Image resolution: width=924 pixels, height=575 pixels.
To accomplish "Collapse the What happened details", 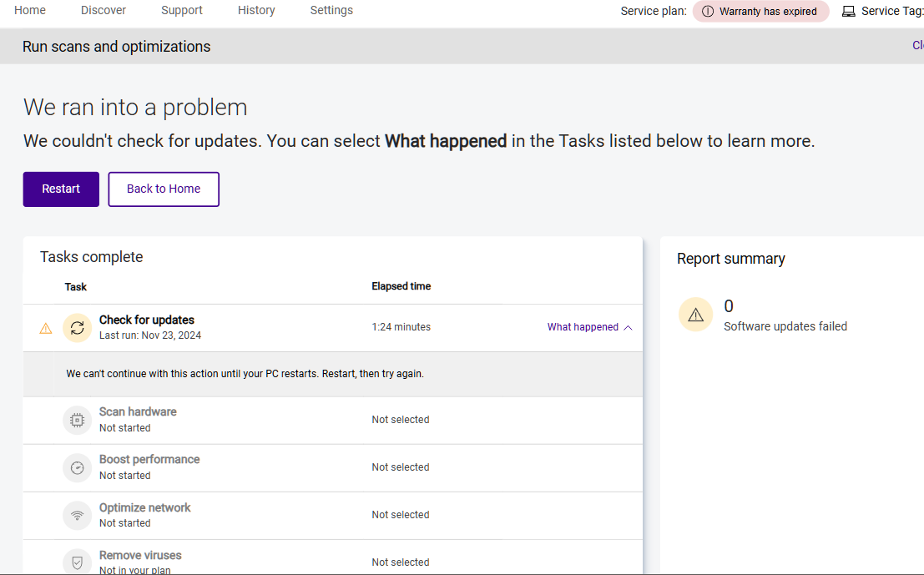I will (583, 327).
